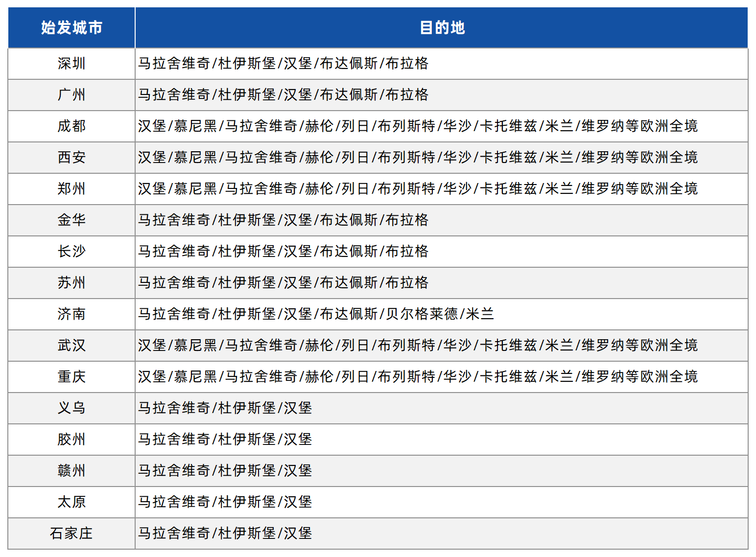Image resolution: width=756 pixels, height=557 pixels.
Task: Click the destination cell in 武汉 row
Action: pyautogui.click(x=442, y=346)
